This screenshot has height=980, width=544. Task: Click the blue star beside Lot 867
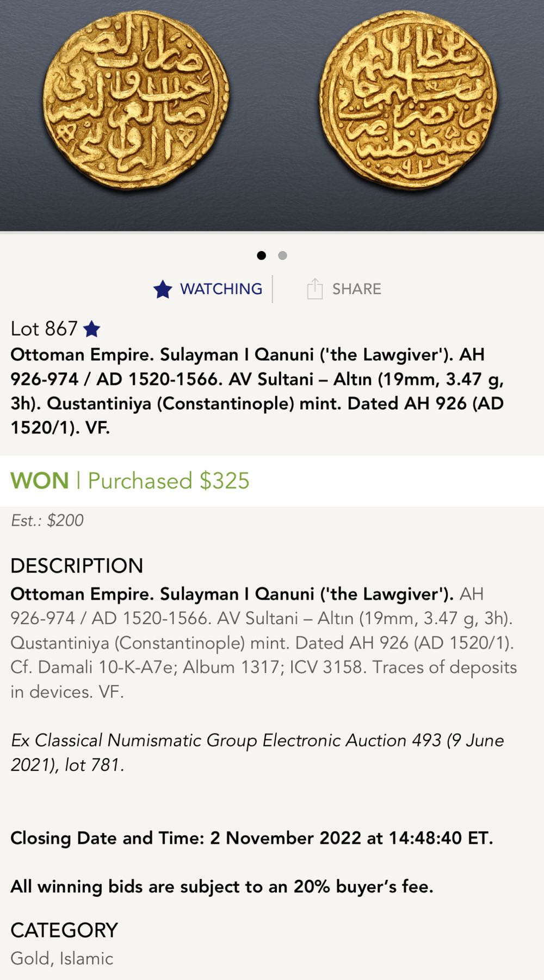[x=92, y=329]
